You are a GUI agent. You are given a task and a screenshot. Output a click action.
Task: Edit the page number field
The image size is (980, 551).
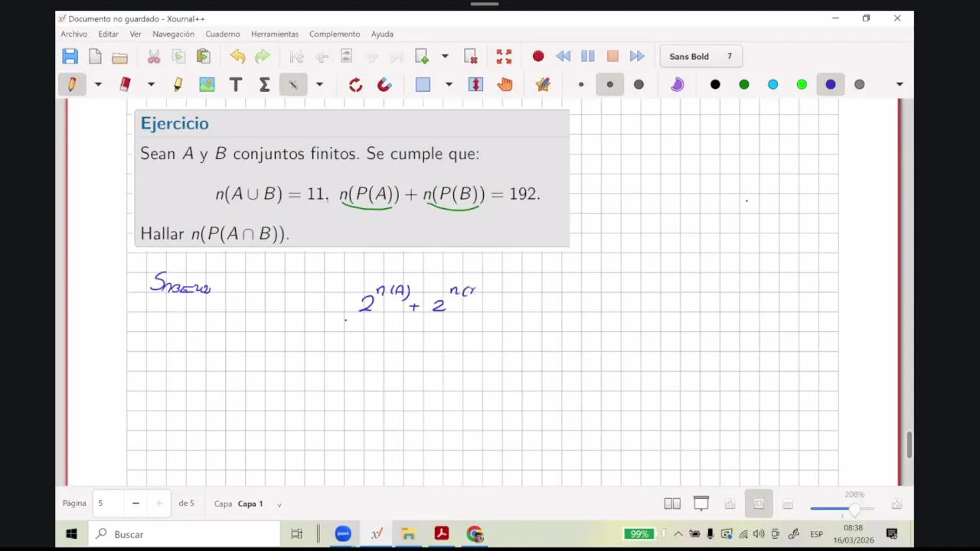pyautogui.click(x=109, y=504)
